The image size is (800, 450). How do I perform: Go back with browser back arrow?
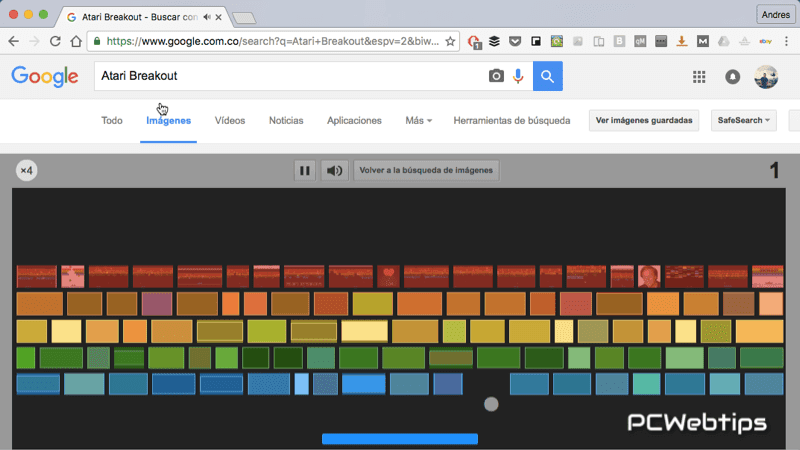[x=14, y=41]
